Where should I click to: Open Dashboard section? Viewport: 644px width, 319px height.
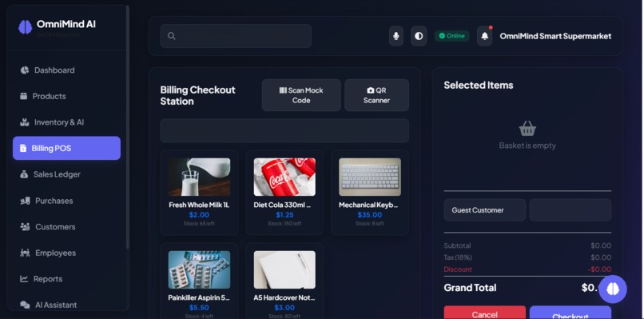(x=66, y=70)
